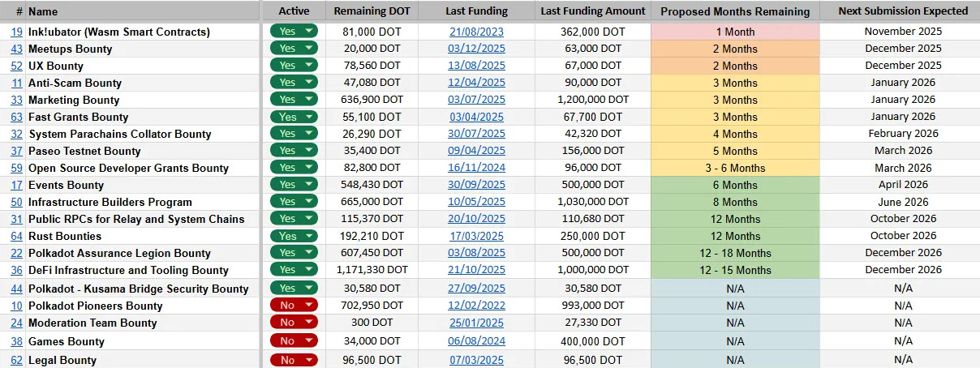The width and height of the screenshot is (980, 368).
Task: Click the 21/10/2025 DeFi funding link
Action: point(476,270)
